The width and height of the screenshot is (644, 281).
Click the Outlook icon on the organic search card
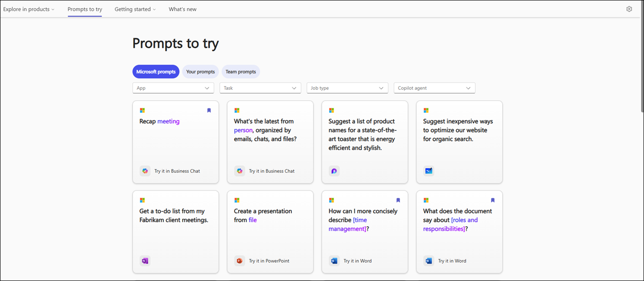(x=428, y=171)
